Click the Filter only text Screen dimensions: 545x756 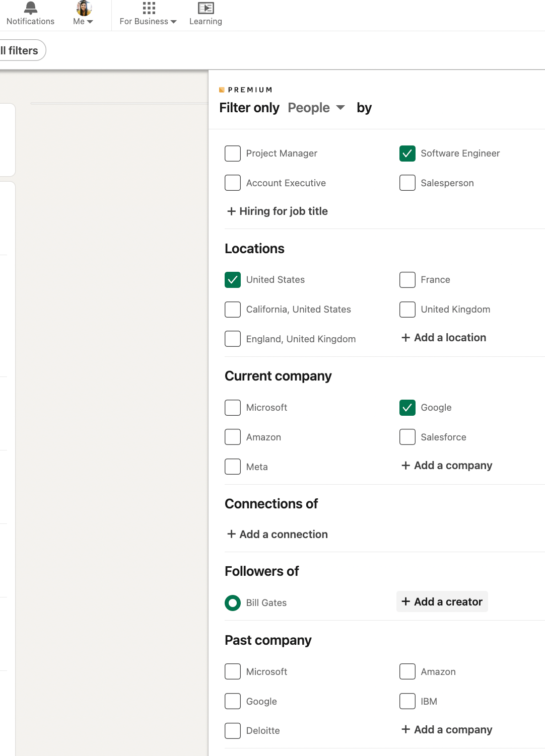249,108
